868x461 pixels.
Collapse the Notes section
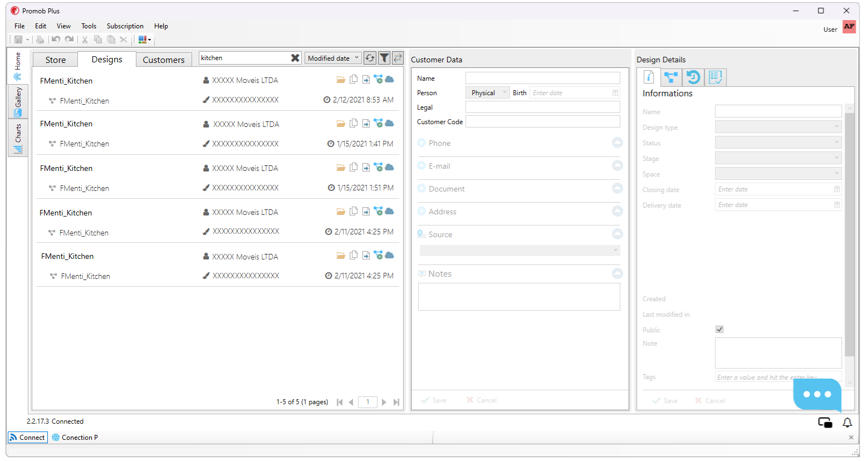617,273
